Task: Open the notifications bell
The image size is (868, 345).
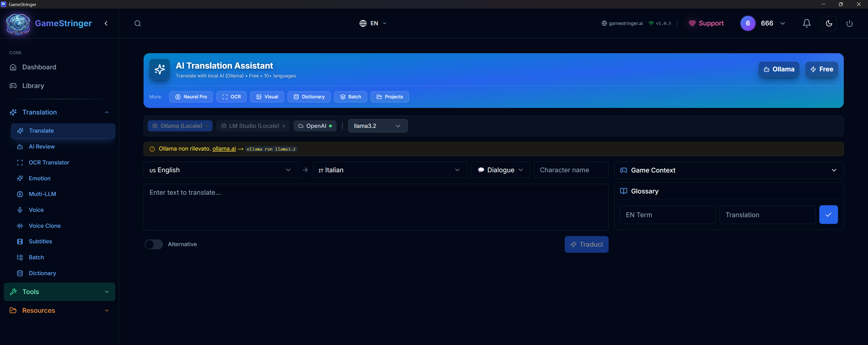Action: (806, 23)
